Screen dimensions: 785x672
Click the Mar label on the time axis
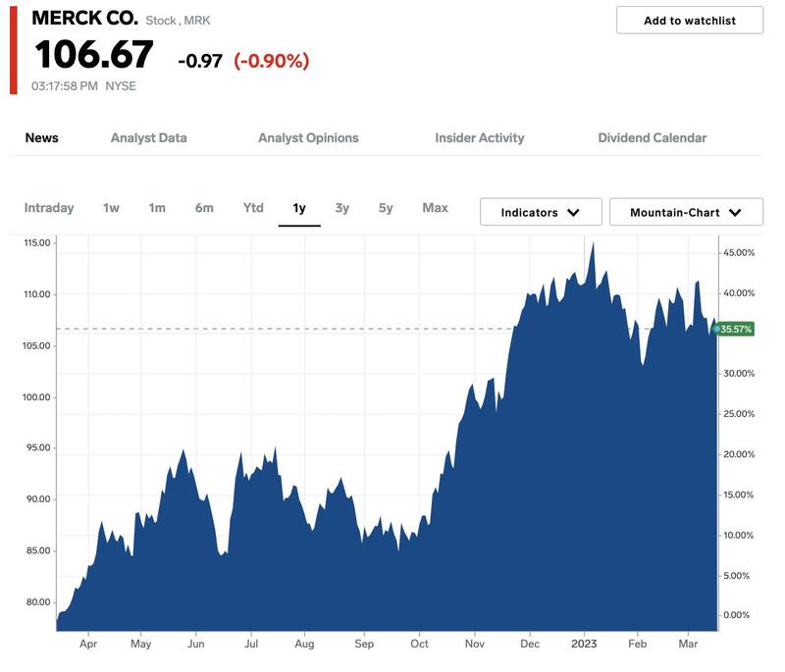[x=688, y=644]
